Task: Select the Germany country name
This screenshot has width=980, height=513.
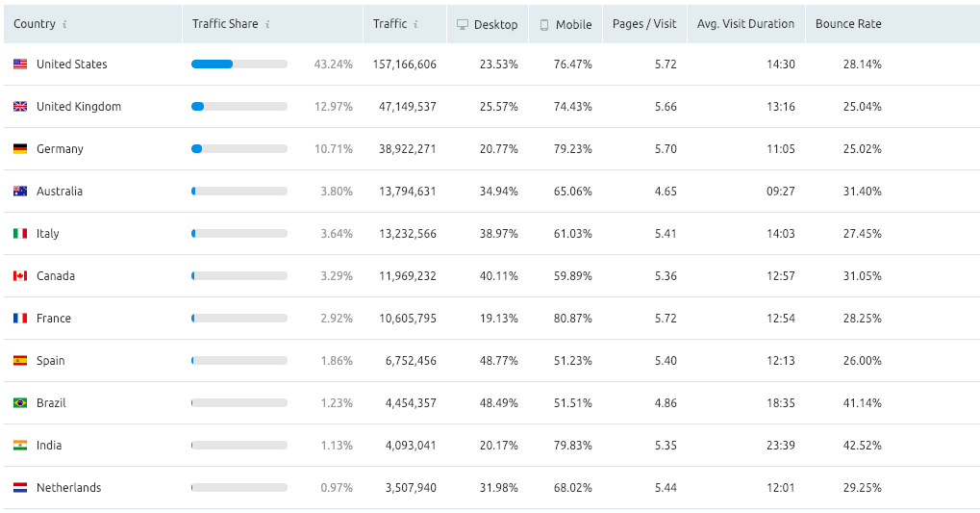Action: tap(60, 149)
